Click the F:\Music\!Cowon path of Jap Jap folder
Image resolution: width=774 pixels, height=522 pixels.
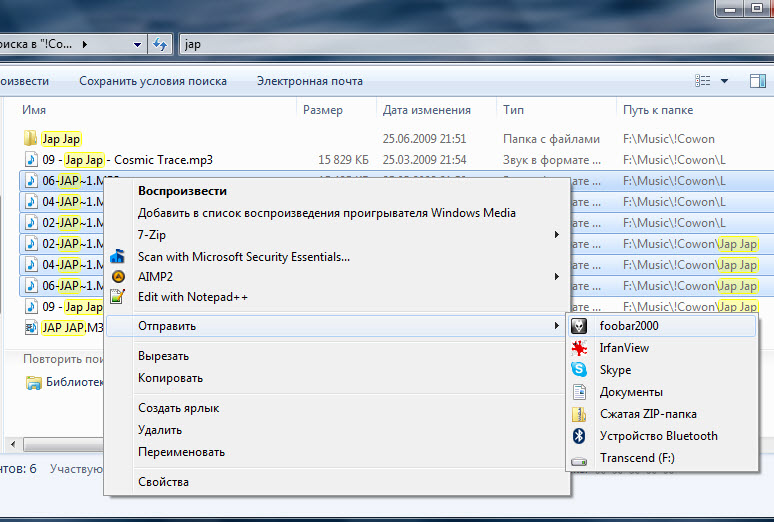(x=669, y=139)
